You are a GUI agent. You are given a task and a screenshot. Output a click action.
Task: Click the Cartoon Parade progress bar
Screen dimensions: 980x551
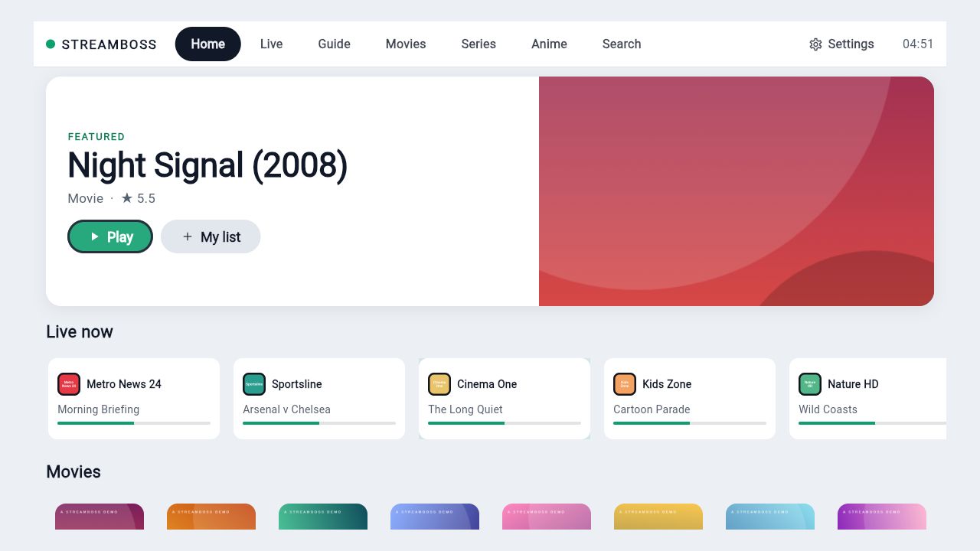coord(690,423)
